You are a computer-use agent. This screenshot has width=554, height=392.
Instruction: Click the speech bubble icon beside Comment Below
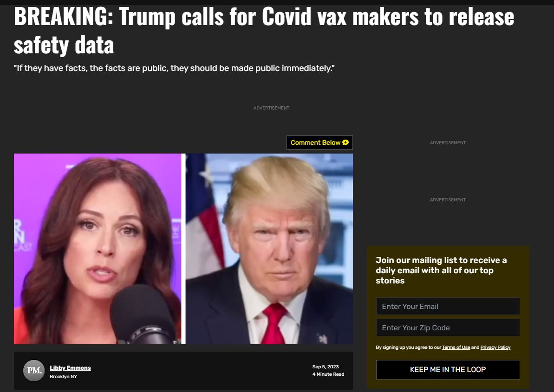[x=345, y=142]
